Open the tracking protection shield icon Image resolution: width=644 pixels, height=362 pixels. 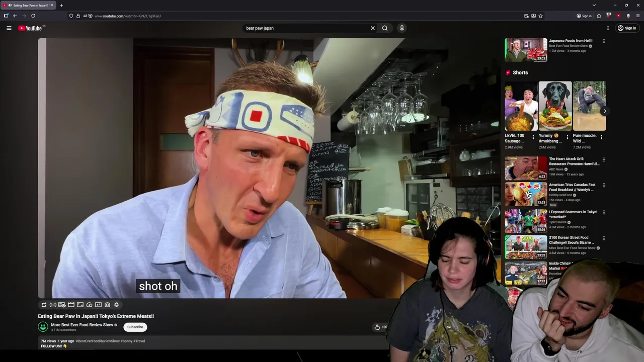(71, 16)
